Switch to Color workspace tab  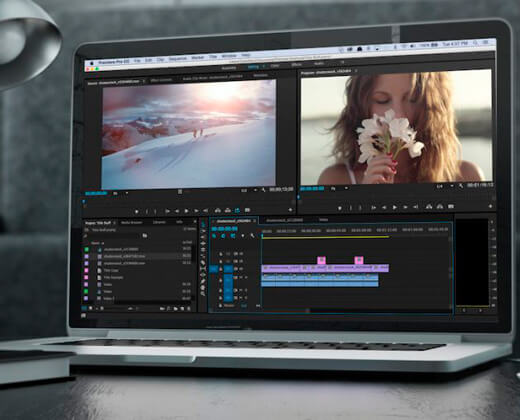[275, 66]
